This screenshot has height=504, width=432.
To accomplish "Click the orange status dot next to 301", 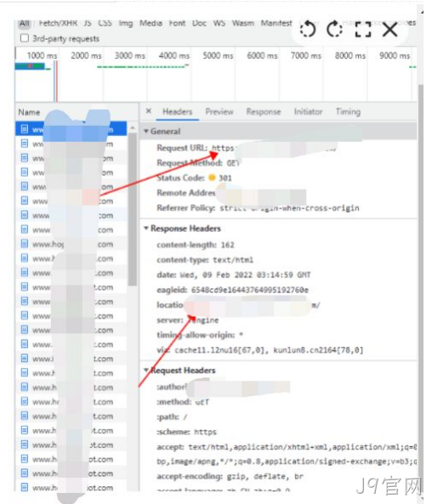I will (212, 178).
